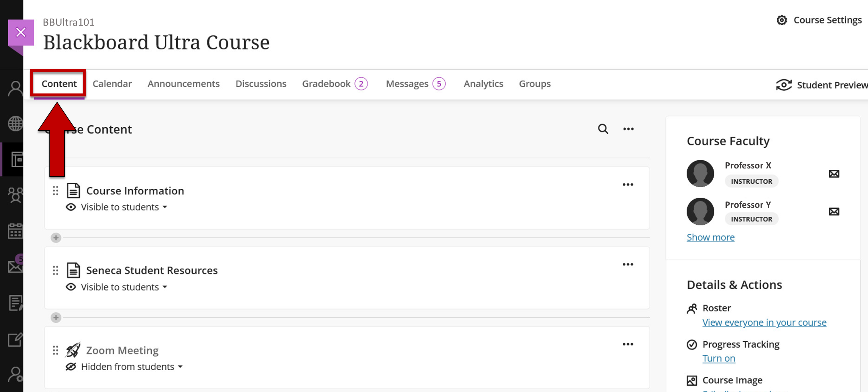Click the search icon in Course Content

tap(603, 129)
